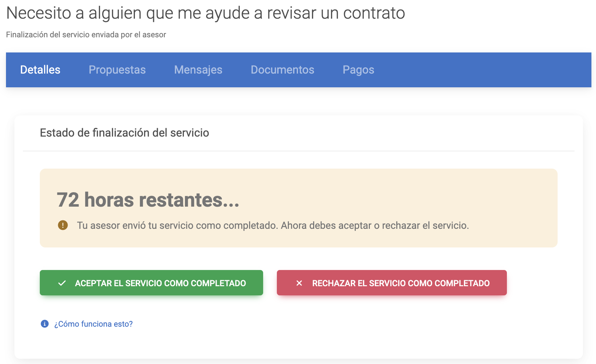Go to the Mensajes tab
The width and height of the screenshot is (596, 364).
198,70
